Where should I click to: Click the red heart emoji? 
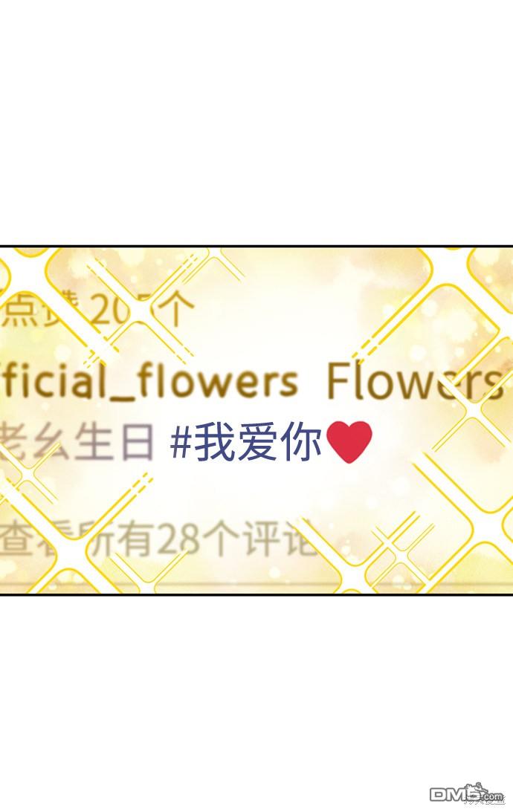click(x=350, y=442)
